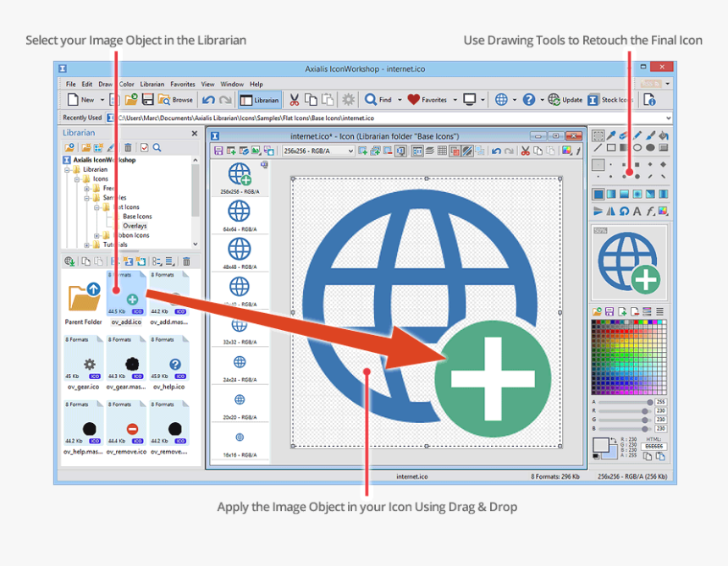The width and height of the screenshot is (728, 566).
Task: Select the 64x64 - RGB/A format thumbnail
Action: pyautogui.click(x=240, y=215)
